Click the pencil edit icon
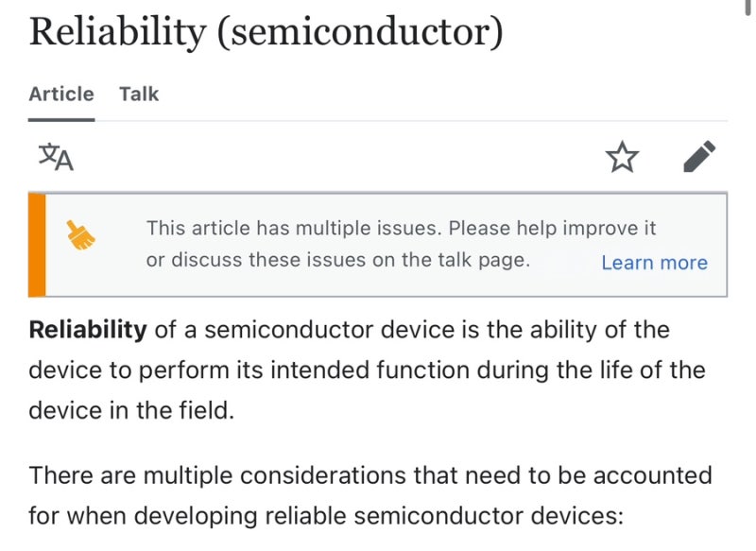 point(699,157)
